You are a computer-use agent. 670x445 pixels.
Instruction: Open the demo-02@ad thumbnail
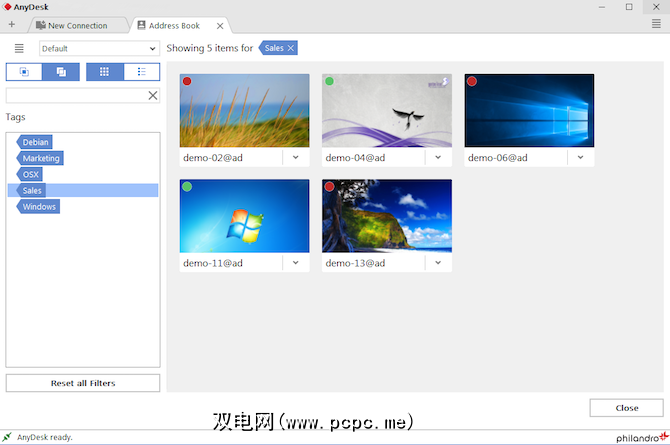244,110
